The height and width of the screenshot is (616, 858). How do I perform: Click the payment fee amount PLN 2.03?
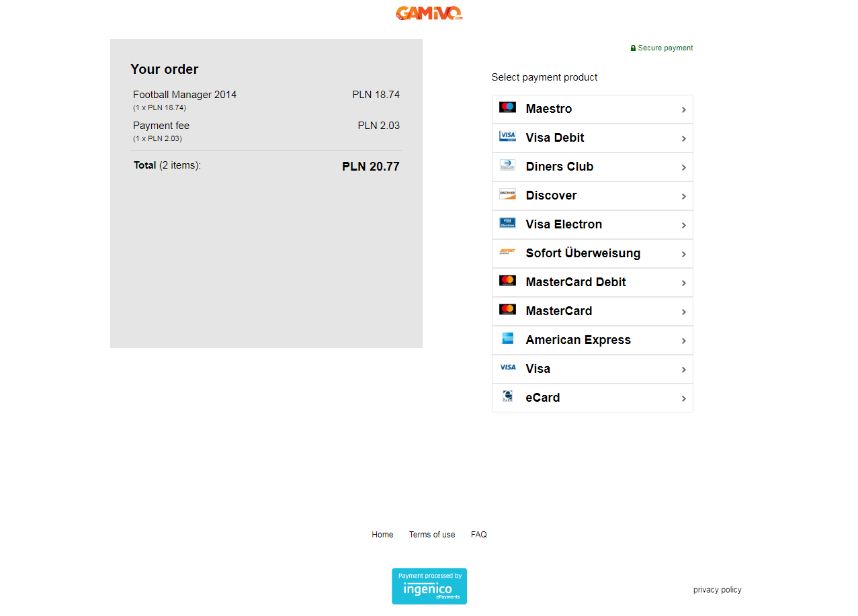(x=379, y=126)
